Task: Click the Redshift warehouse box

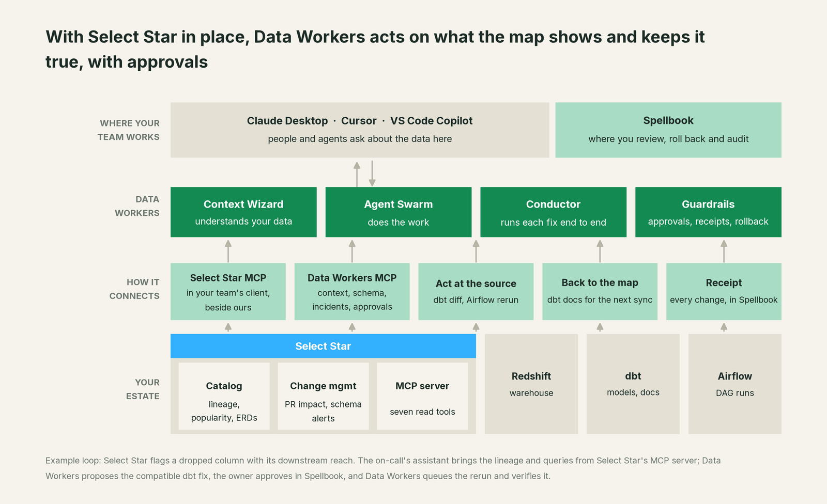Action: [531, 384]
